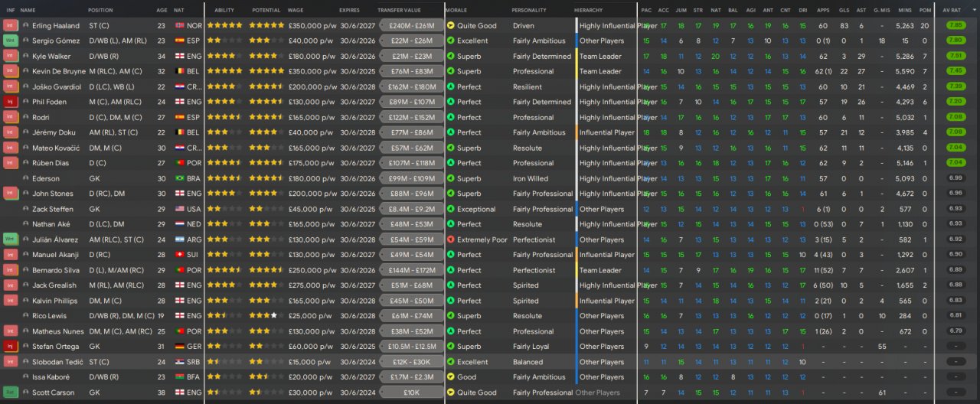Sort by the AV RAT column header
980x404 pixels.
pos(952,10)
